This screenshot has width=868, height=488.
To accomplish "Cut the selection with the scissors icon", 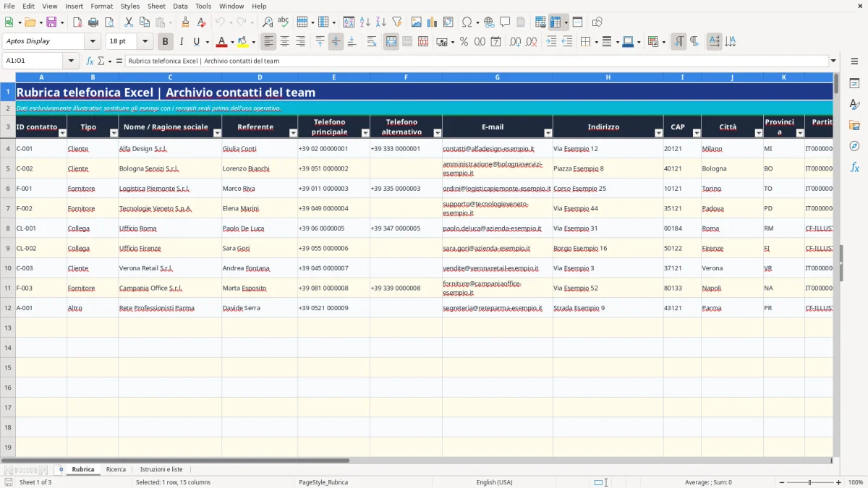I will [128, 22].
